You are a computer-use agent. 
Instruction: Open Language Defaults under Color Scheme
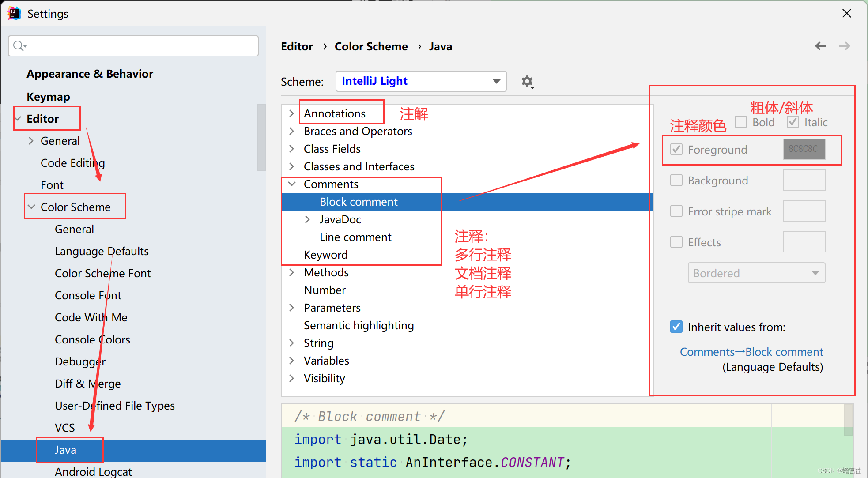[x=102, y=251]
